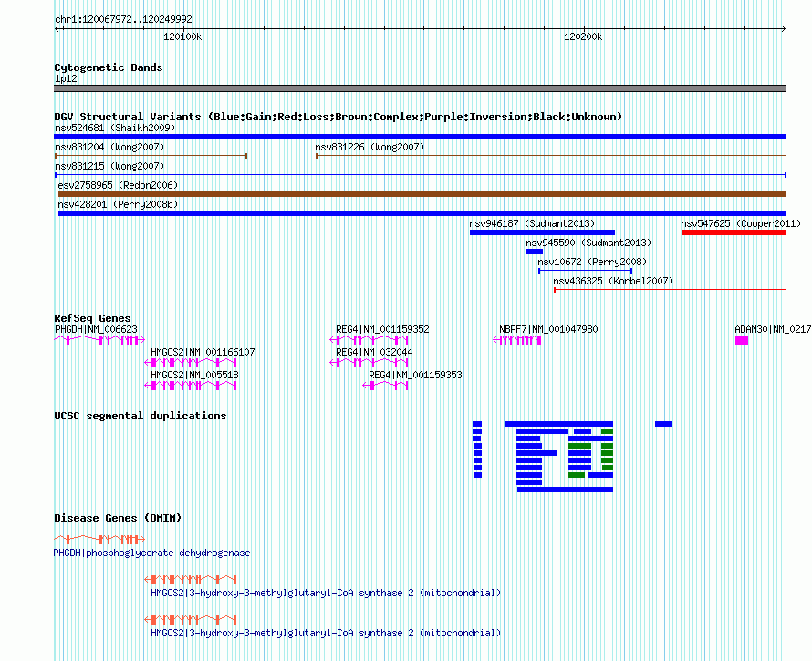Click the HMGCS2|NM_001166107 gene label
This screenshot has height=661, width=812.
203,352
